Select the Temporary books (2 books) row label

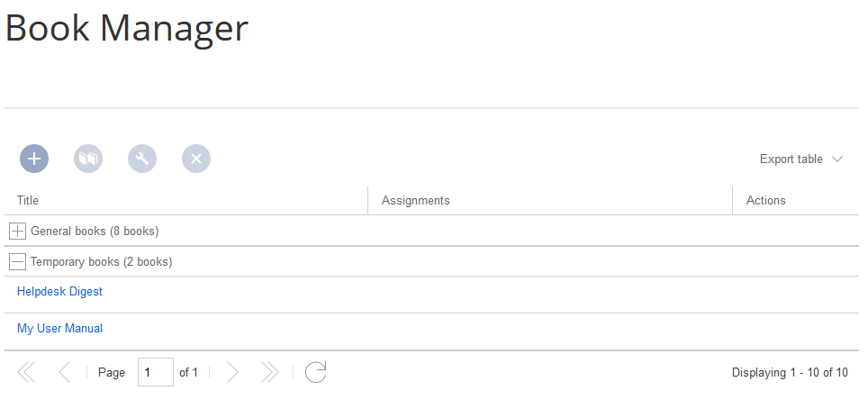(x=101, y=262)
